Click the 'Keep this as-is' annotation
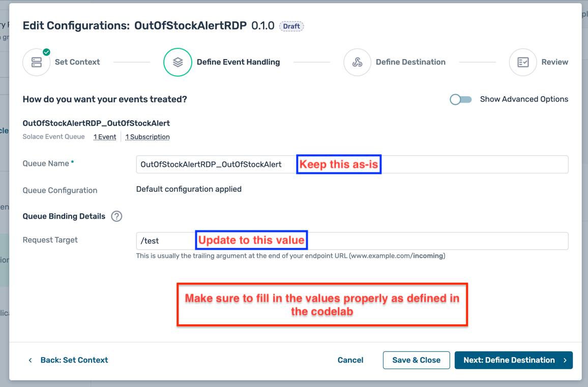This screenshot has width=588, height=387. [x=339, y=164]
